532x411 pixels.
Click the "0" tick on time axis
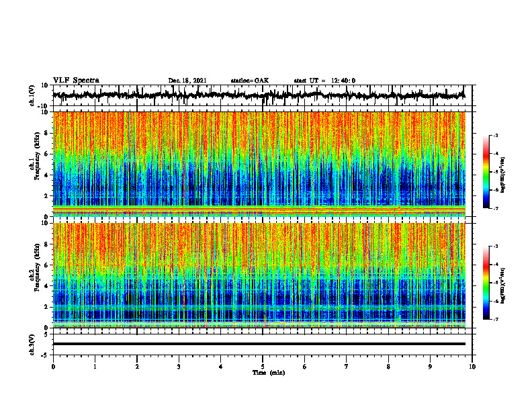click(x=53, y=367)
